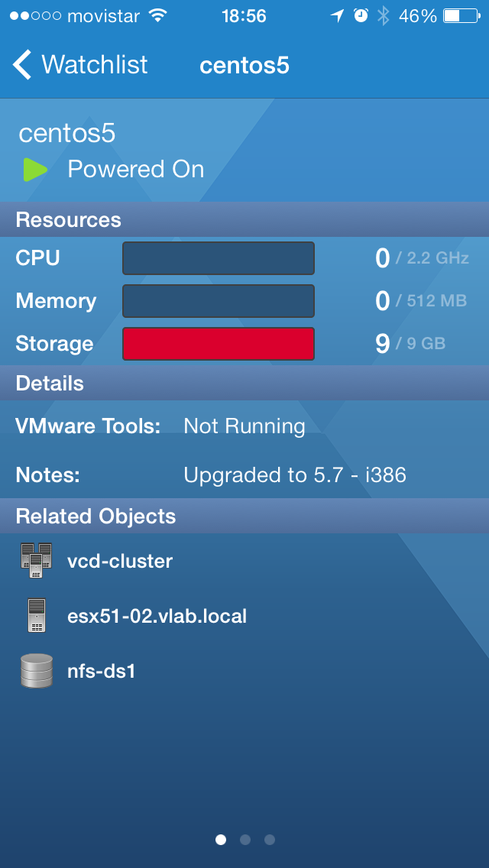Tap the Wi-Fi signal icon
489x868 pixels.
[x=158, y=16]
